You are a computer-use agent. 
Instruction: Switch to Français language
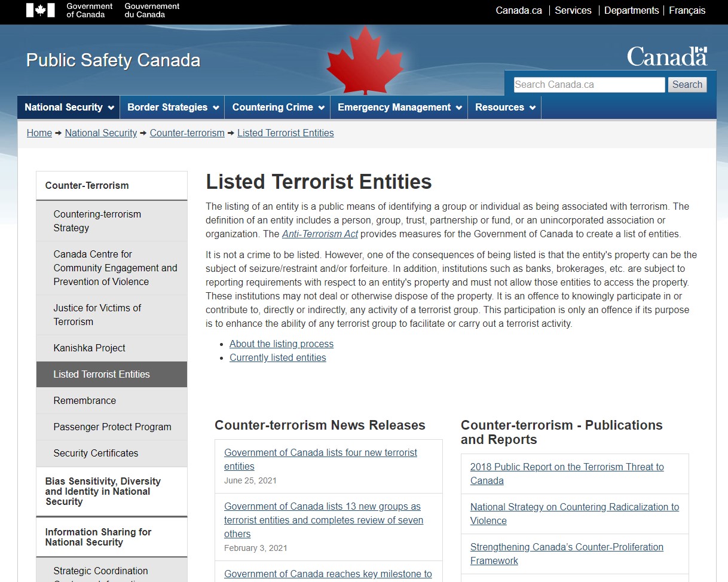point(687,10)
